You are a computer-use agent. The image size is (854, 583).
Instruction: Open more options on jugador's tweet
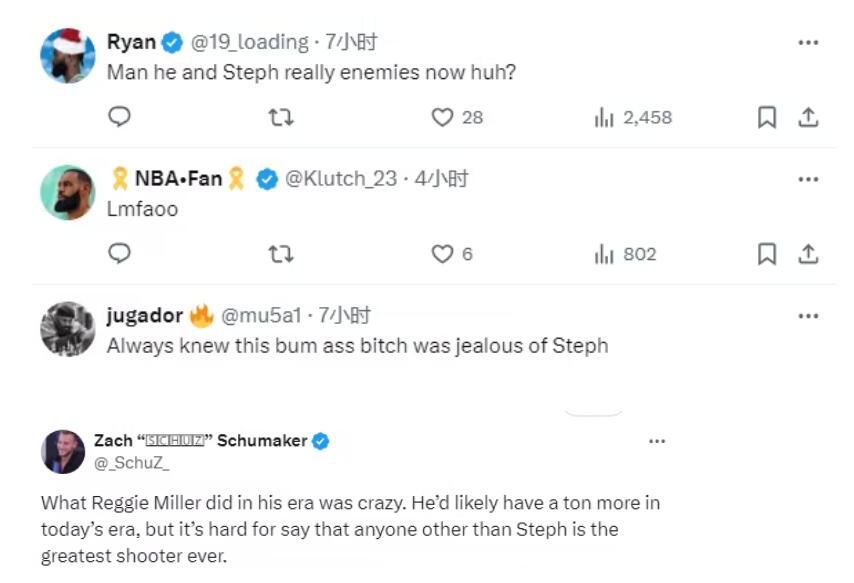[x=808, y=316]
